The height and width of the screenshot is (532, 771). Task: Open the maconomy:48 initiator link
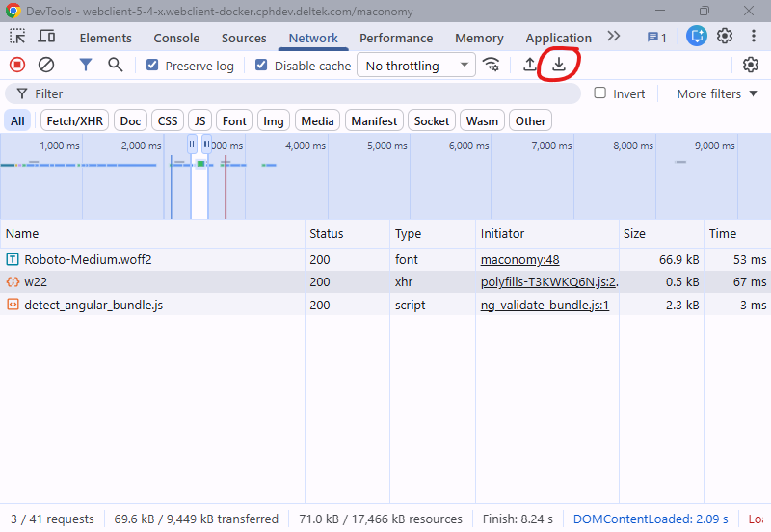coord(519,259)
